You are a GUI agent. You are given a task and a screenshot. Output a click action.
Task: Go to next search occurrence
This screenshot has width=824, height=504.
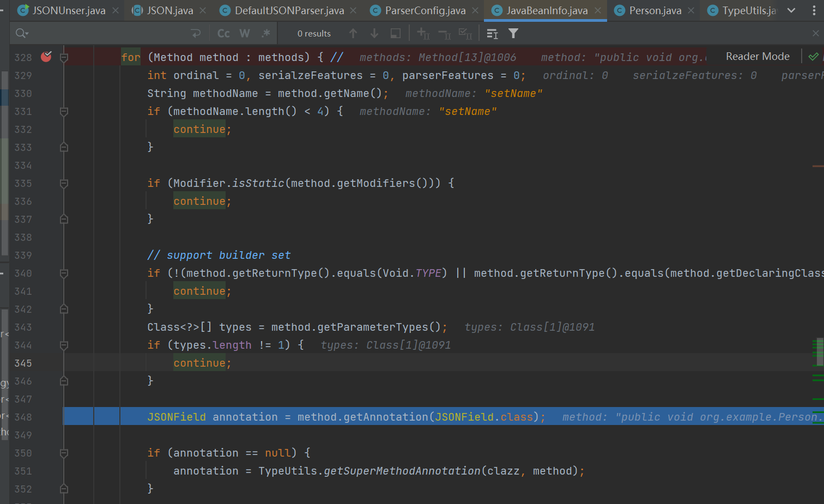(374, 34)
